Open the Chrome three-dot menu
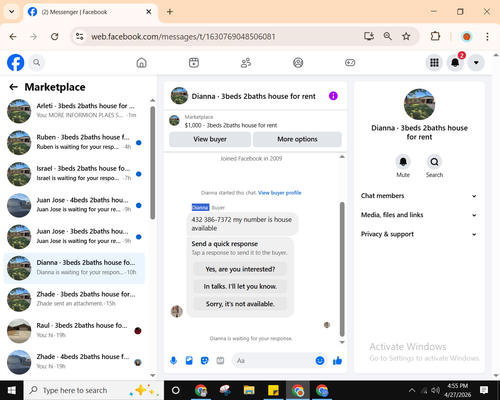500x400 pixels. click(487, 36)
